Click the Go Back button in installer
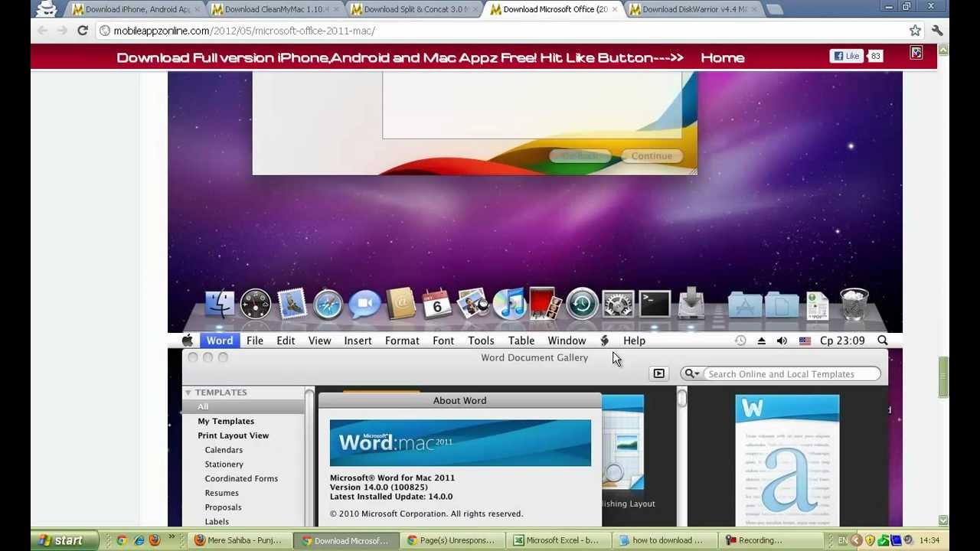Screen dimensions: 980x551 (x=580, y=156)
